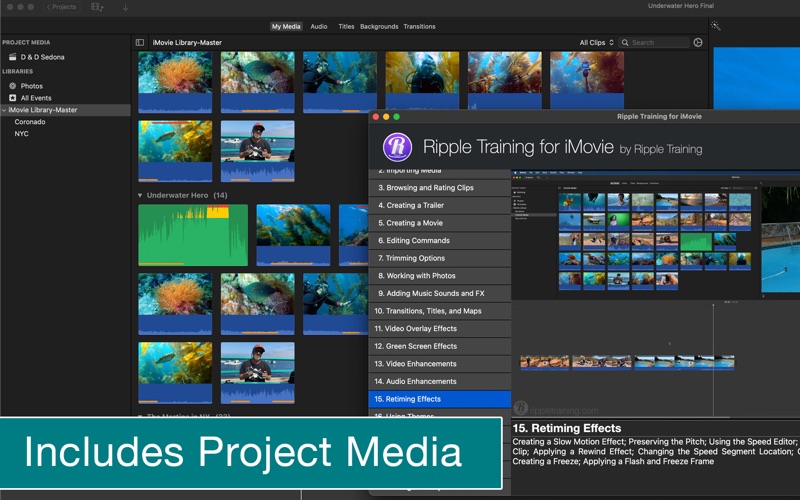Viewport: 800px width, 500px height.
Task: Click the 15. Retiming Effects description heading
Action: click(566, 429)
